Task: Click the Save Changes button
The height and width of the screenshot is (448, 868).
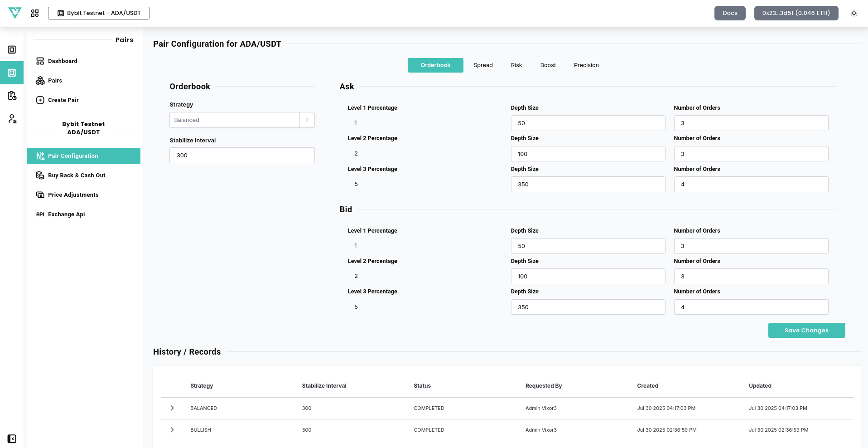Action: coord(806,331)
